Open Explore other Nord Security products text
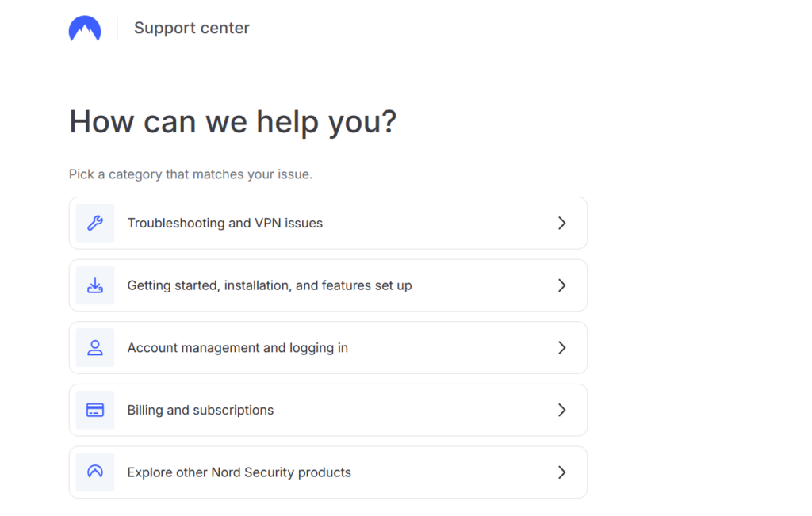Screen dimensions: 812x516 click(x=239, y=472)
